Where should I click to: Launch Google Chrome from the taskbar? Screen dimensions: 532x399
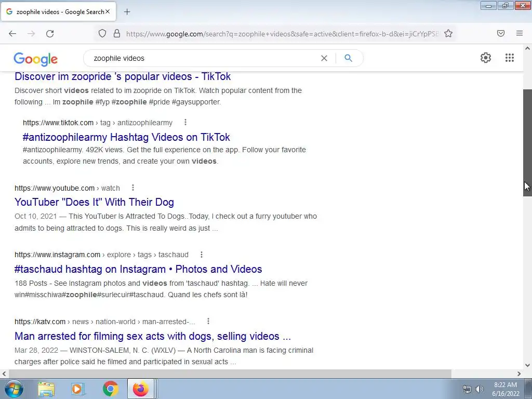click(x=110, y=389)
